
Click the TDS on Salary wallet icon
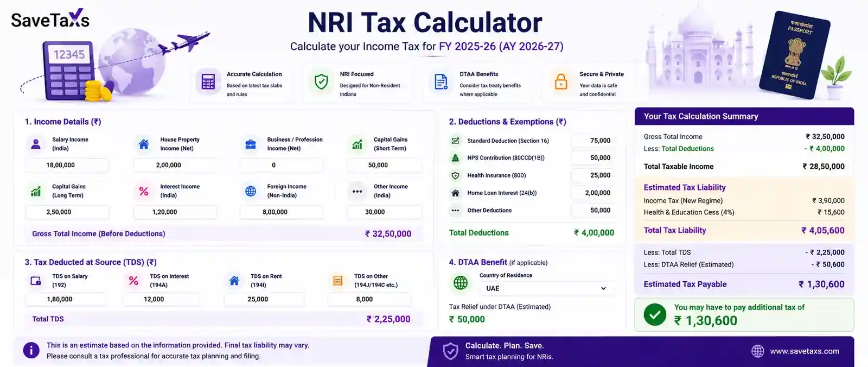tap(36, 281)
